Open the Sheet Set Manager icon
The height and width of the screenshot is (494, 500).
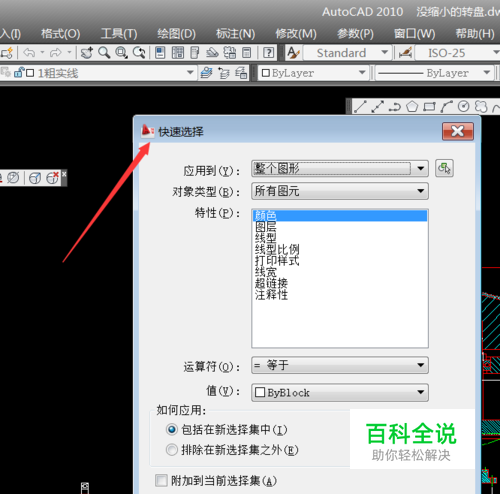(x=212, y=53)
